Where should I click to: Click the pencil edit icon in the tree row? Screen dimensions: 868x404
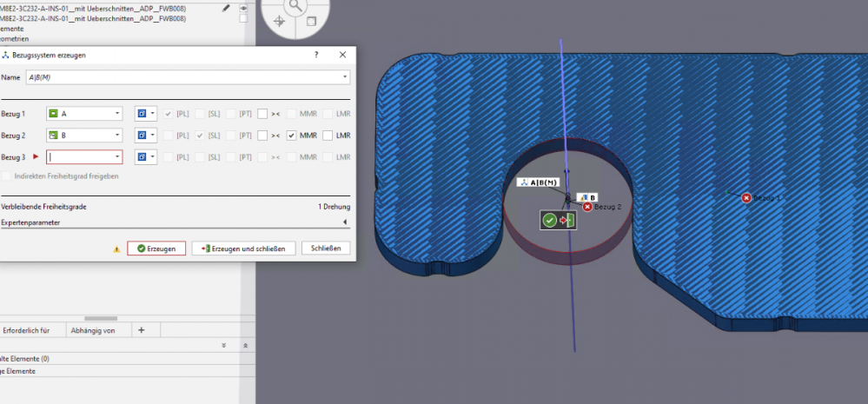pos(227,8)
